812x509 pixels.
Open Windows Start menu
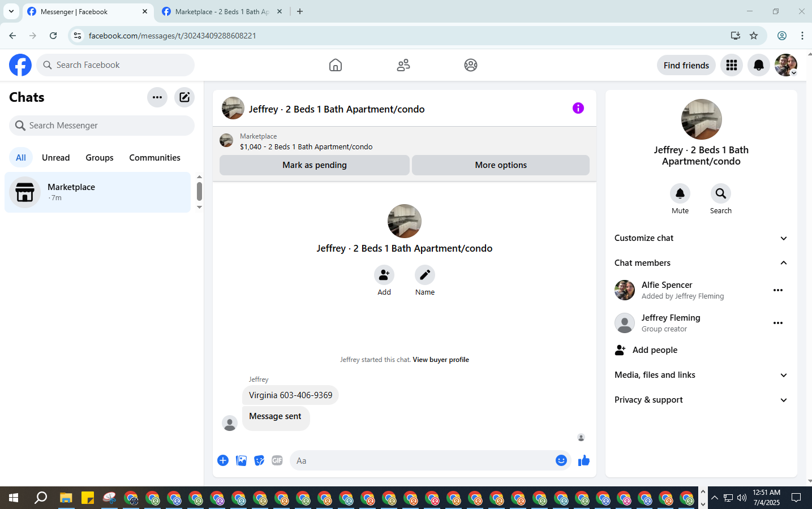tap(14, 498)
